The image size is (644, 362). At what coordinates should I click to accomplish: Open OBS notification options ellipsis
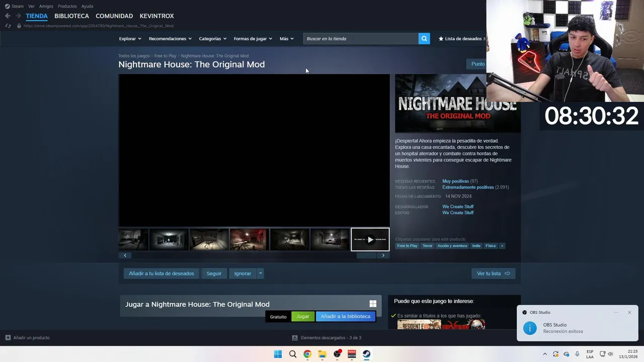pos(616,312)
